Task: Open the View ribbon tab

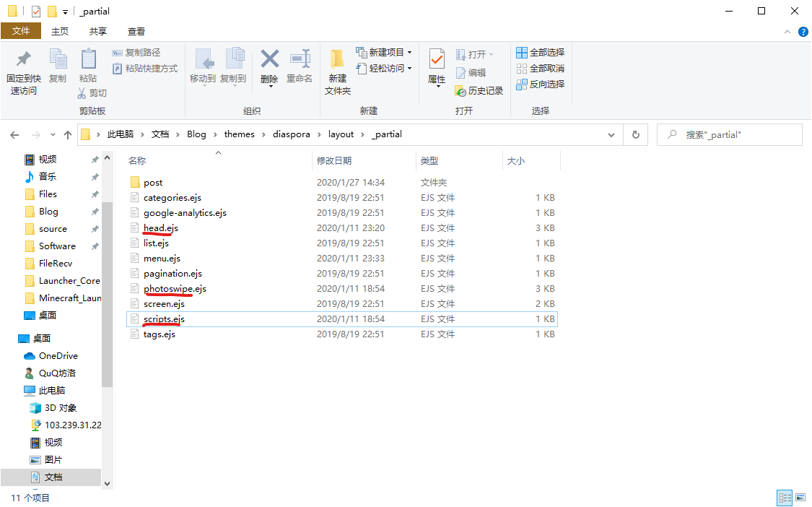Action: (x=136, y=31)
